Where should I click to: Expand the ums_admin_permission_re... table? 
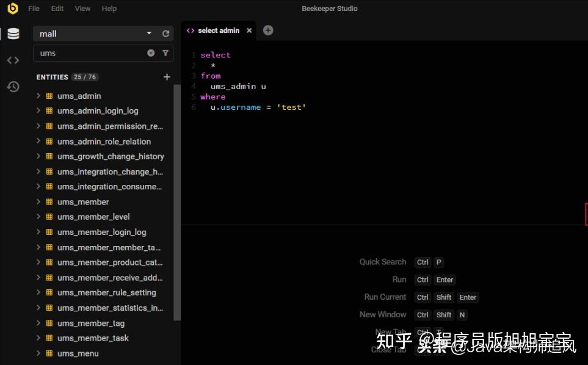click(38, 126)
